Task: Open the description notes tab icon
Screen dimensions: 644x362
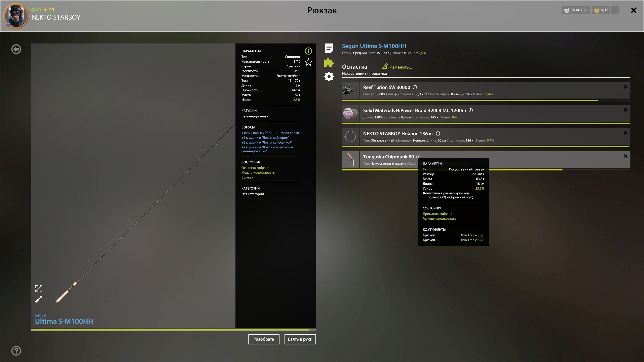Action: (x=329, y=48)
